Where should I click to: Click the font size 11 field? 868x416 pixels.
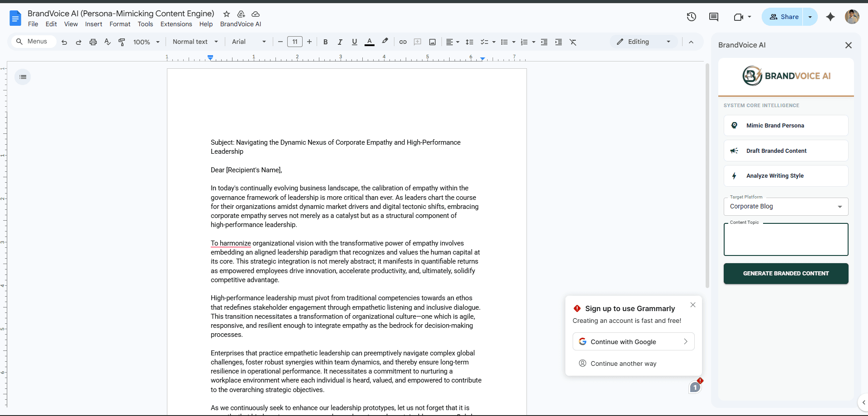[295, 42]
